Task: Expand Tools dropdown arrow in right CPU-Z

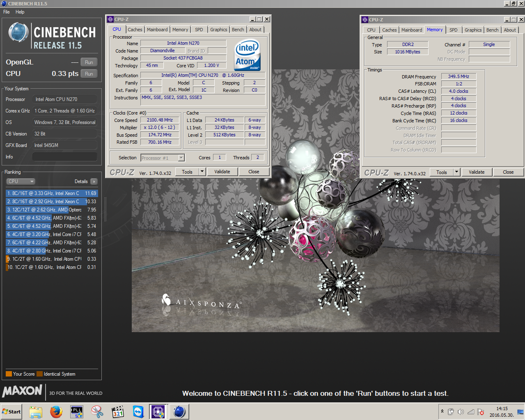Action: coord(457,172)
